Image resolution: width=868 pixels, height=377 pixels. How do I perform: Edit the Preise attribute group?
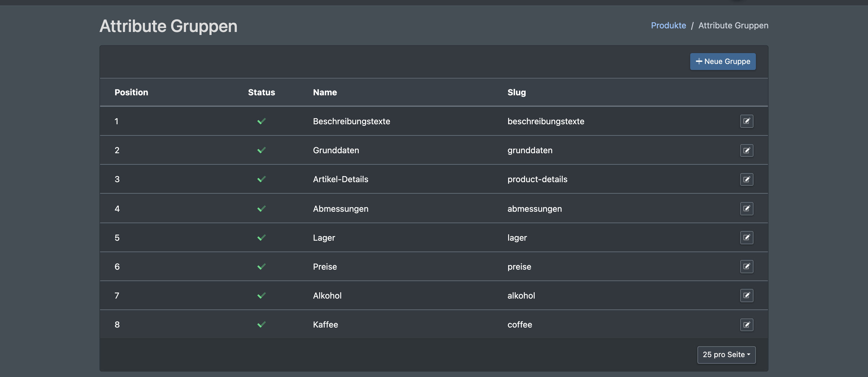pos(746,266)
